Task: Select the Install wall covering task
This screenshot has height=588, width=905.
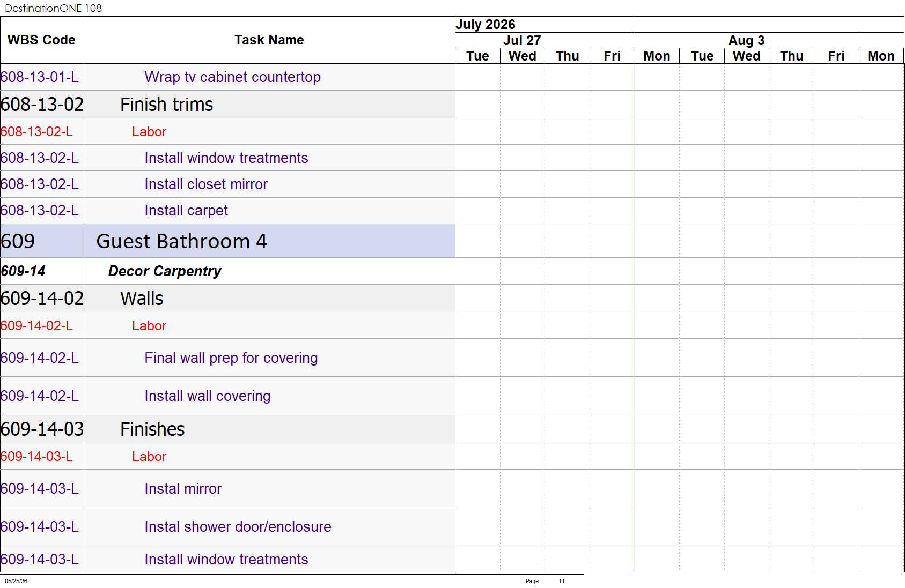Action: point(207,396)
